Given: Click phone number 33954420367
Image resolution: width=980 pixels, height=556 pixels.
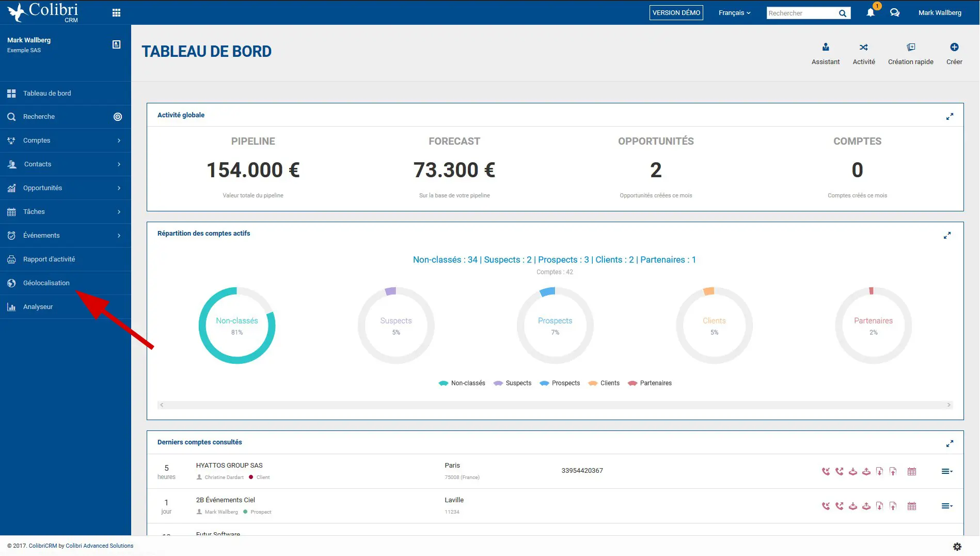Looking at the screenshot, I should point(582,471).
